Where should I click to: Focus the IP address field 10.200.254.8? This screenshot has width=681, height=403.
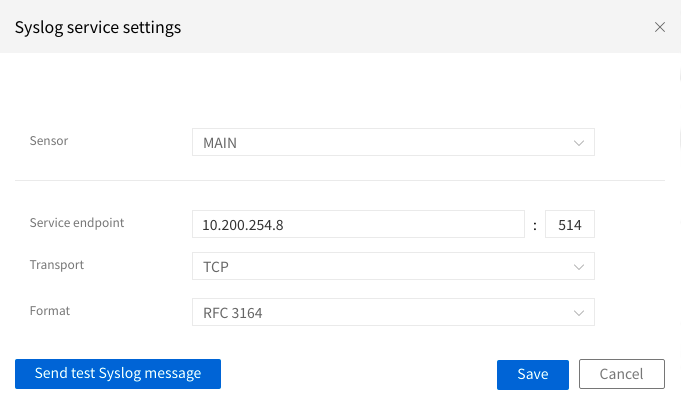pyautogui.click(x=358, y=225)
